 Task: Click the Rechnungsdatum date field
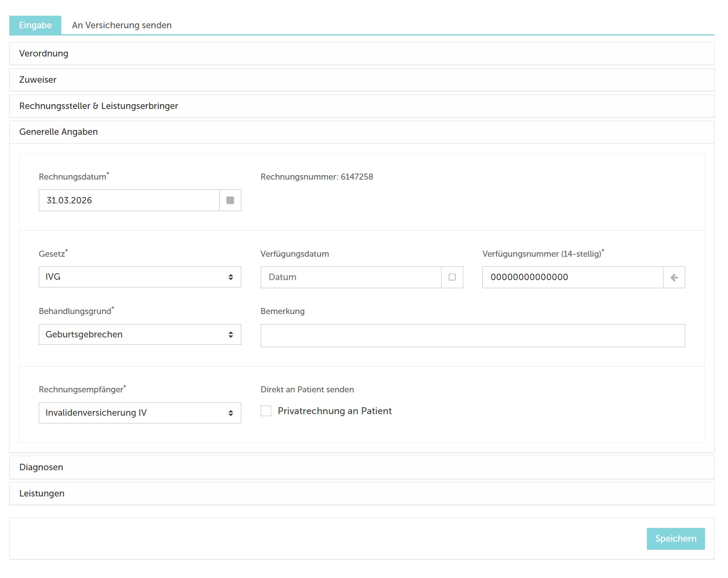click(x=129, y=200)
